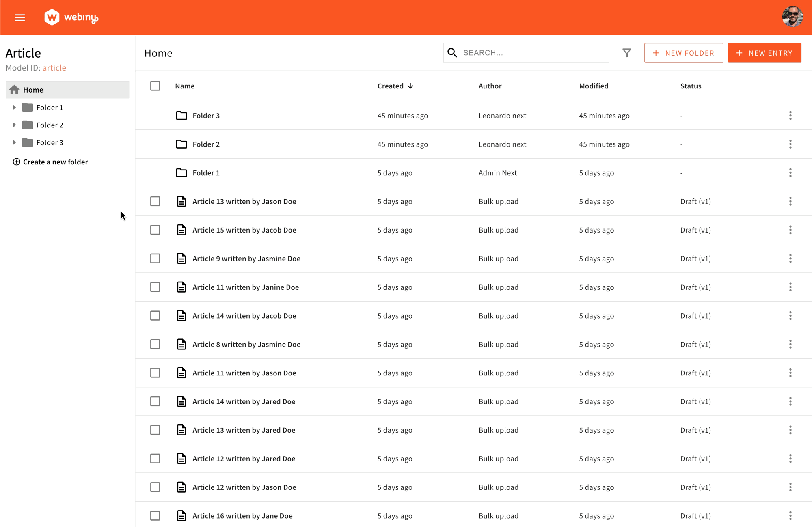The width and height of the screenshot is (812, 530).
Task: Open the options menu for Article 9 by Jasmine Doe
Action: pos(790,259)
